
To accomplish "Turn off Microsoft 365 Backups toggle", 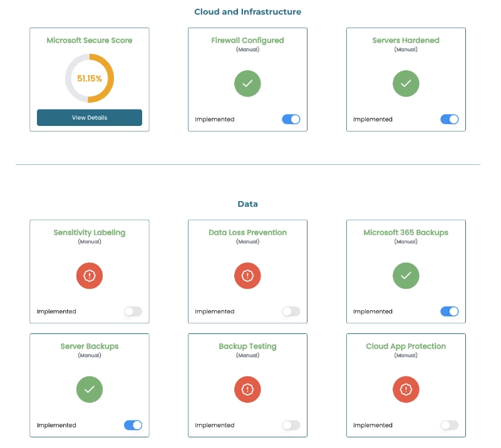I will pos(450,311).
